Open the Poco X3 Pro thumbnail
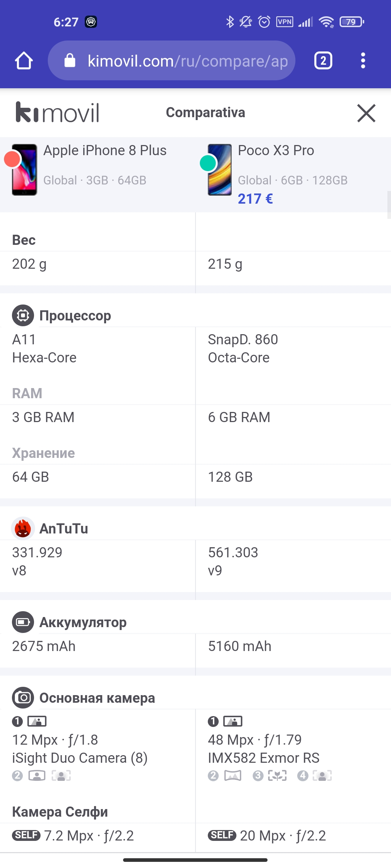Image resolution: width=391 pixels, height=868 pixels. pyautogui.click(x=220, y=170)
